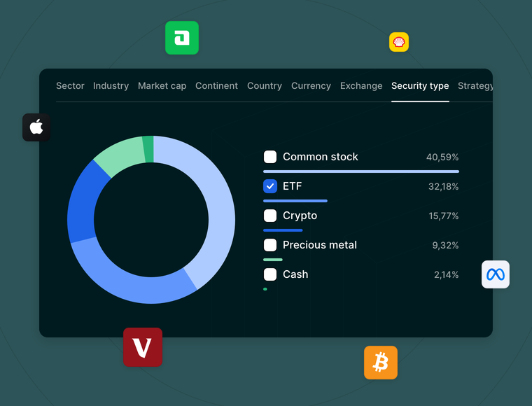The width and height of the screenshot is (532, 406).
Task: Click the orange Bitcoin logo icon
Action: pos(381,363)
